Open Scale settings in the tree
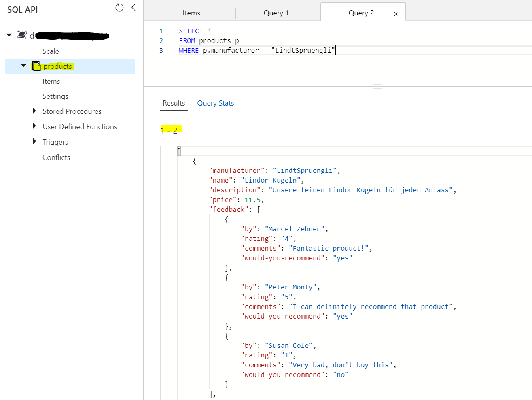Screen dimensions: 532x400 pos(51,51)
